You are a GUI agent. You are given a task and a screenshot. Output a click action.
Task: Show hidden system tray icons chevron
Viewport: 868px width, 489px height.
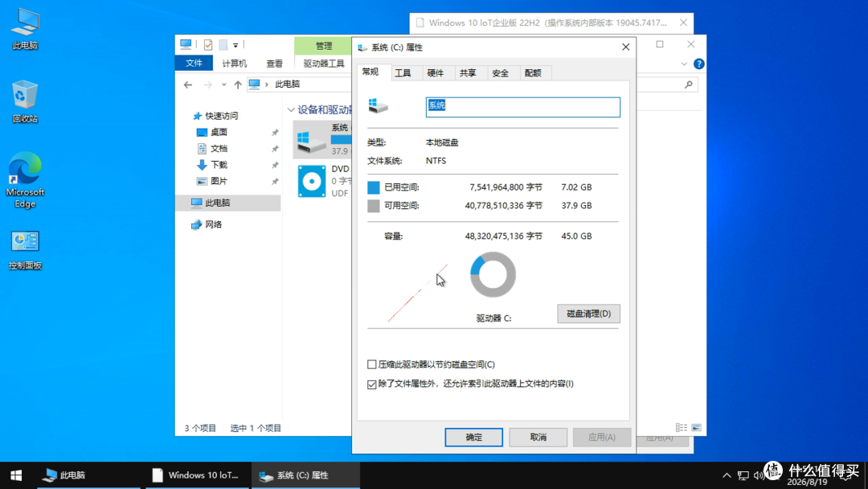(x=727, y=475)
